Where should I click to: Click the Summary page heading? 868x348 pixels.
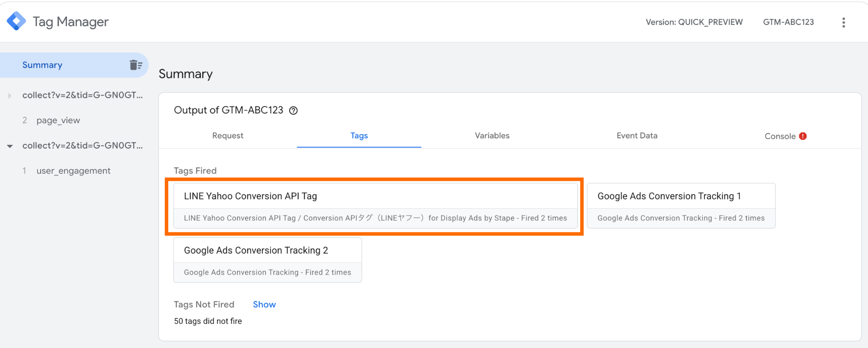coord(186,74)
